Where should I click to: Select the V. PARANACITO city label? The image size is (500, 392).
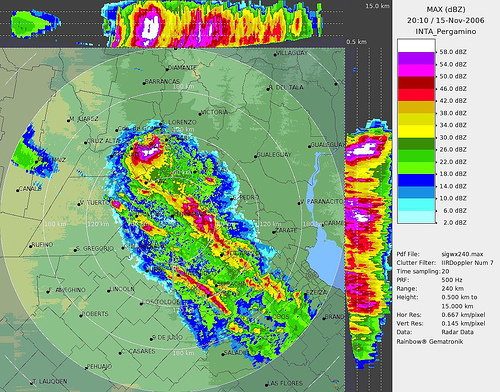pos(321,202)
